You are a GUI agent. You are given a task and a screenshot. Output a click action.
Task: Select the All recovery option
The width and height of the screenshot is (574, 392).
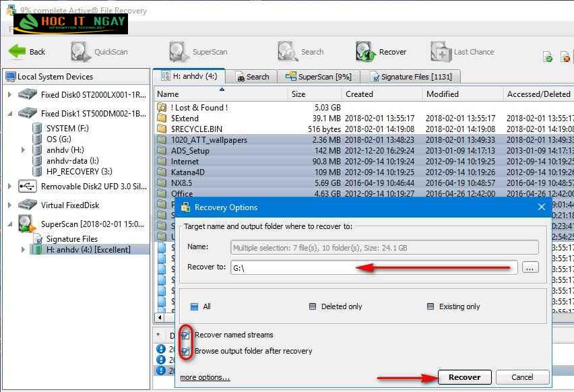[195, 306]
